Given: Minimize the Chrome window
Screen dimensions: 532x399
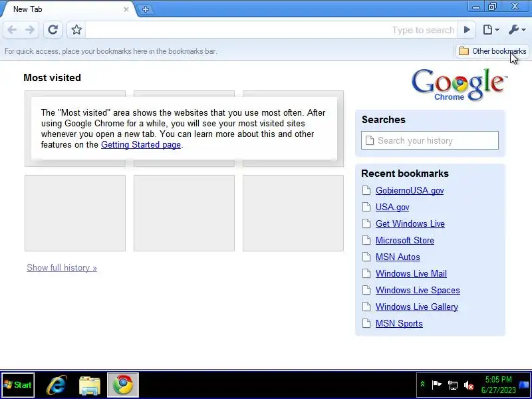Looking at the screenshot, I should coord(476,7).
